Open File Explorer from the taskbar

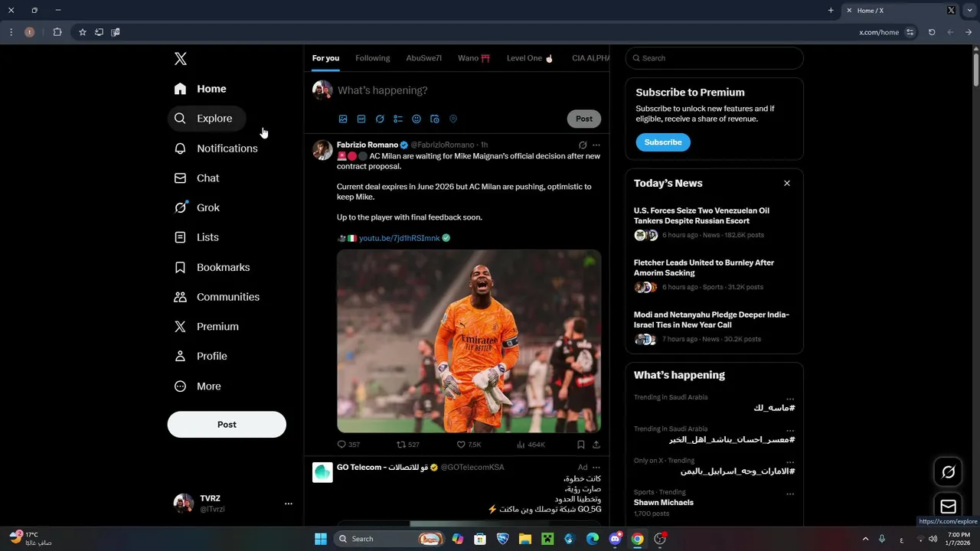(x=525, y=539)
